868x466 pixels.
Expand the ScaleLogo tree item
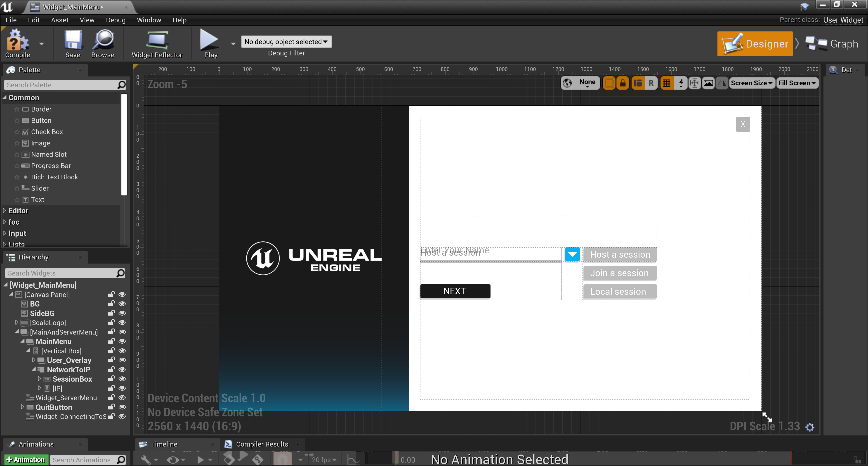click(17, 322)
